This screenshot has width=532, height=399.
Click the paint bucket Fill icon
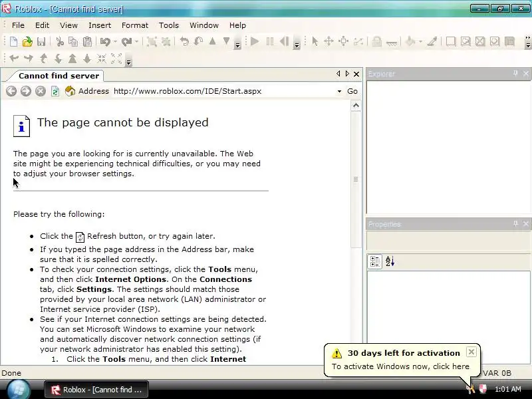click(x=410, y=42)
